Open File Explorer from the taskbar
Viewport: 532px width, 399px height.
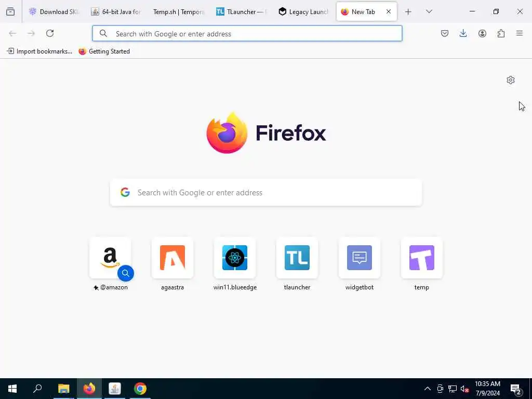(63, 389)
